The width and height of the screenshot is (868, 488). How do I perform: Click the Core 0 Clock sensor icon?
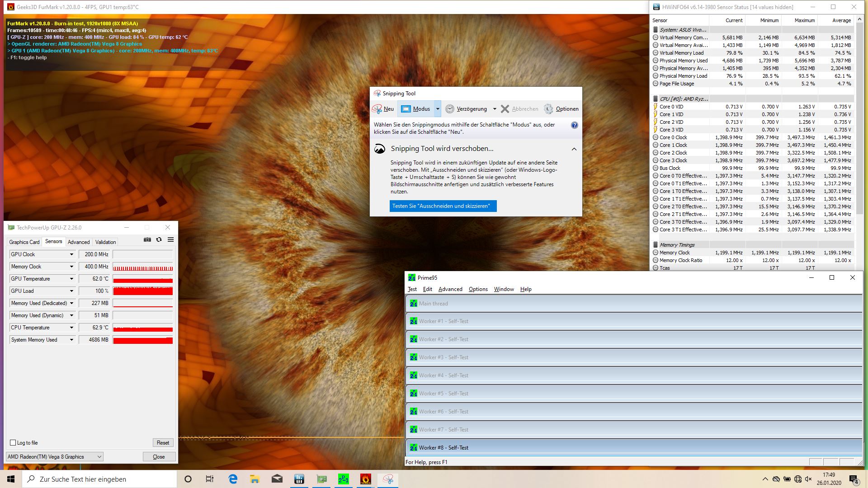point(656,137)
